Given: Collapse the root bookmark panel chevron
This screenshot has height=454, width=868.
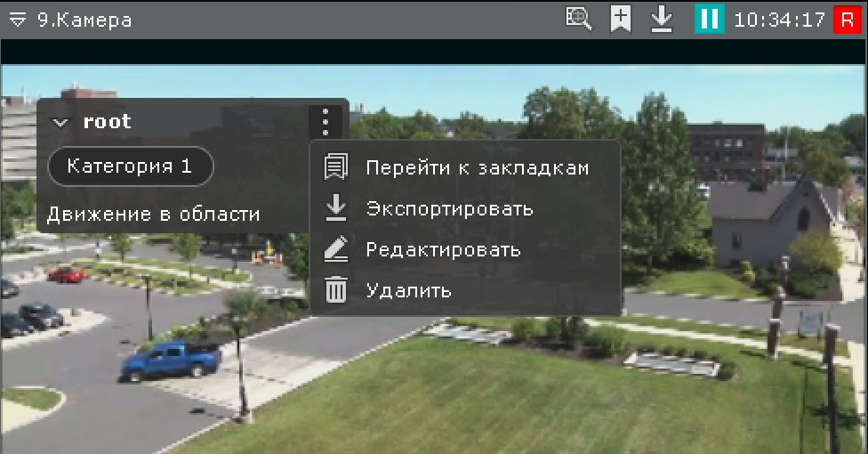Looking at the screenshot, I should click(60, 123).
